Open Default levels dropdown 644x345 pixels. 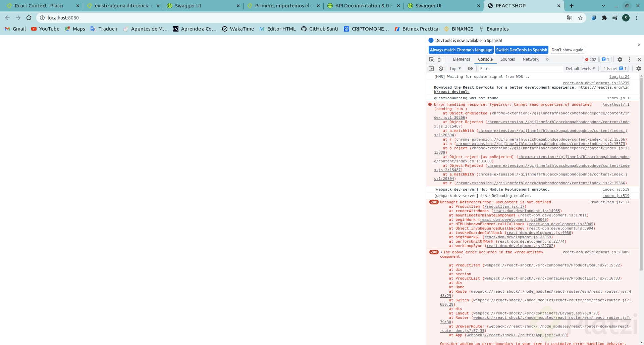(x=580, y=68)
